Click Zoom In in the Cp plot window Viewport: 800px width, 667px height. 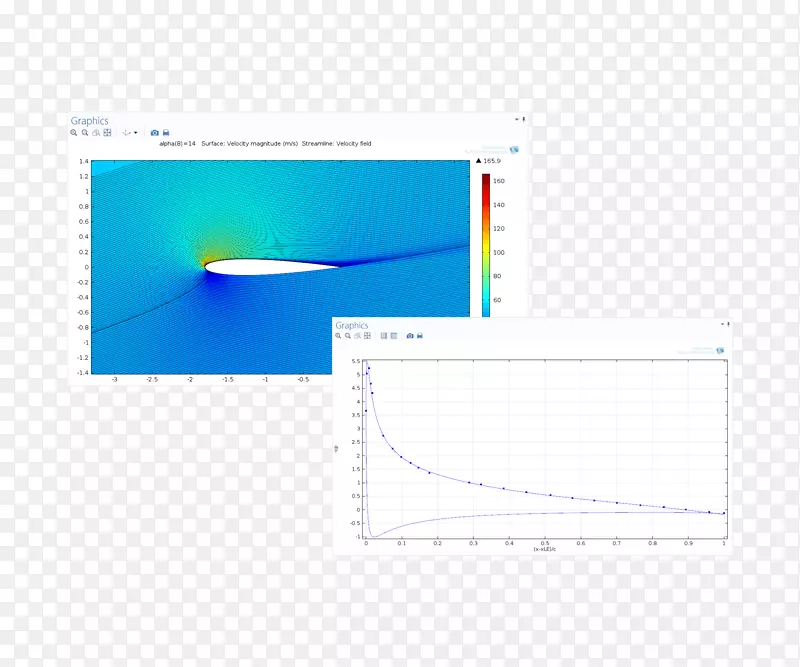(338, 336)
